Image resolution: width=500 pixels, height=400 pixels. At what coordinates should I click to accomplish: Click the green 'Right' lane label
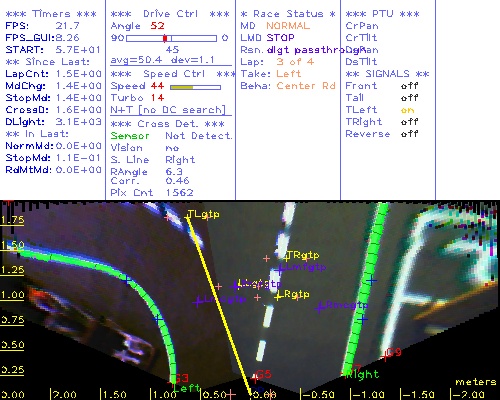click(363, 374)
